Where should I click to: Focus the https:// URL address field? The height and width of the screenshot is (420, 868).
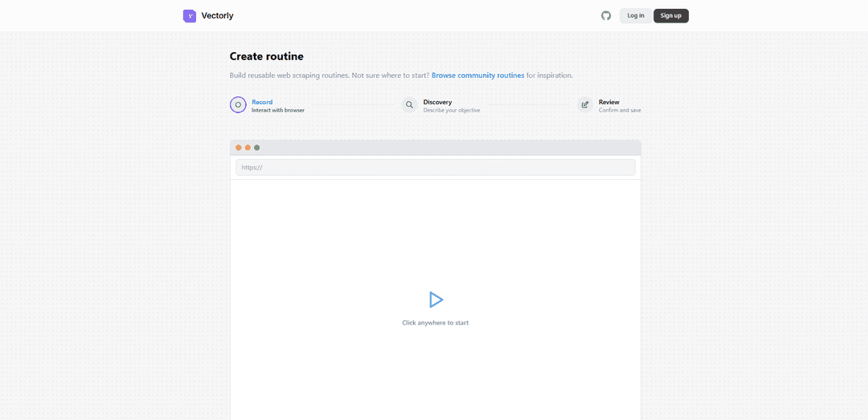435,167
